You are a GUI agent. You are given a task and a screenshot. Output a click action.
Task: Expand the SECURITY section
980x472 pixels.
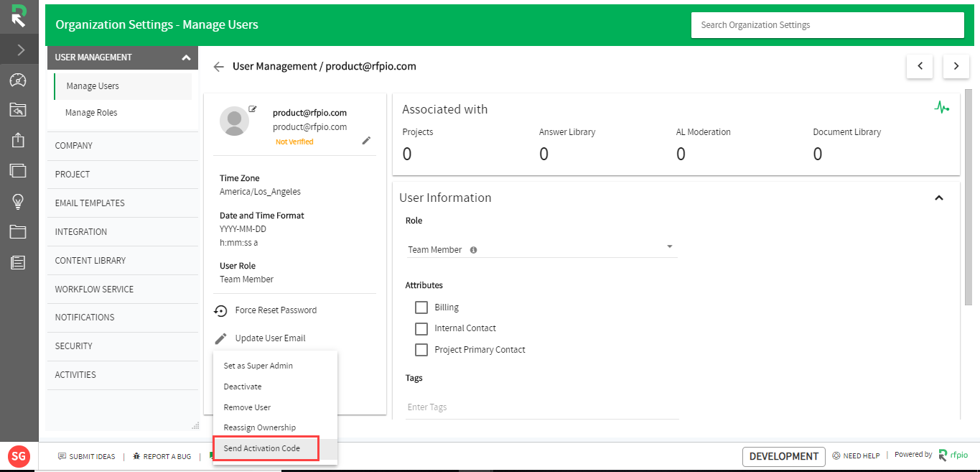coord(123,346)
